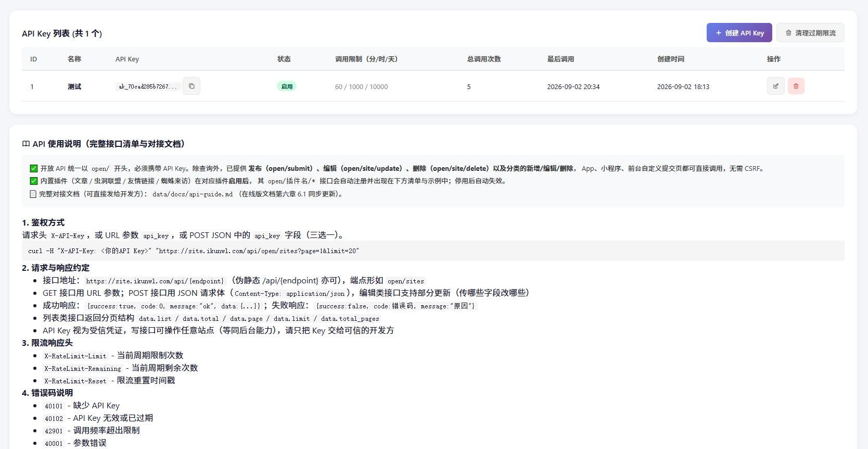This screenshot has width=868, height=449.
Task: Click the 创建 API Key button
Action: 739,33
